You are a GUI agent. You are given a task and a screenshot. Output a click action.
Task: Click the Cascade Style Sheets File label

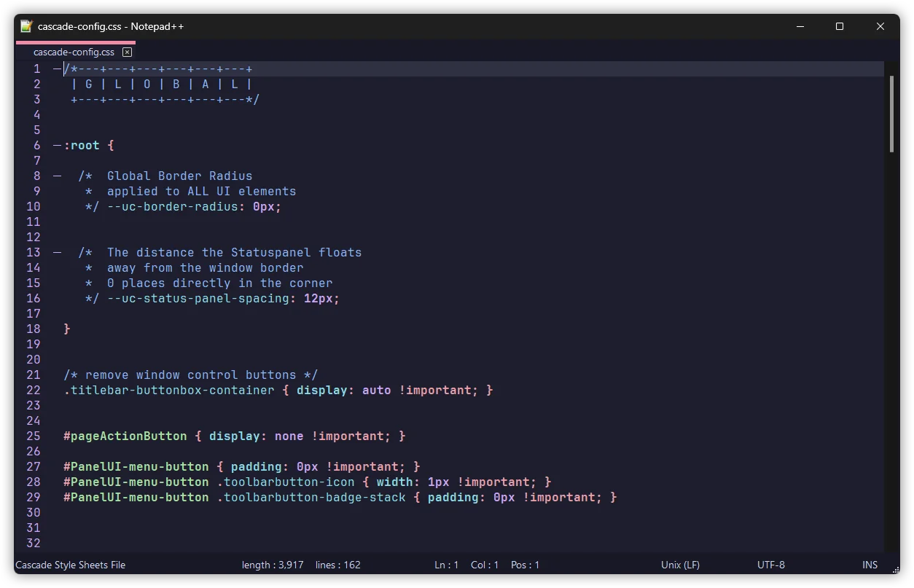tap(71, 565)
